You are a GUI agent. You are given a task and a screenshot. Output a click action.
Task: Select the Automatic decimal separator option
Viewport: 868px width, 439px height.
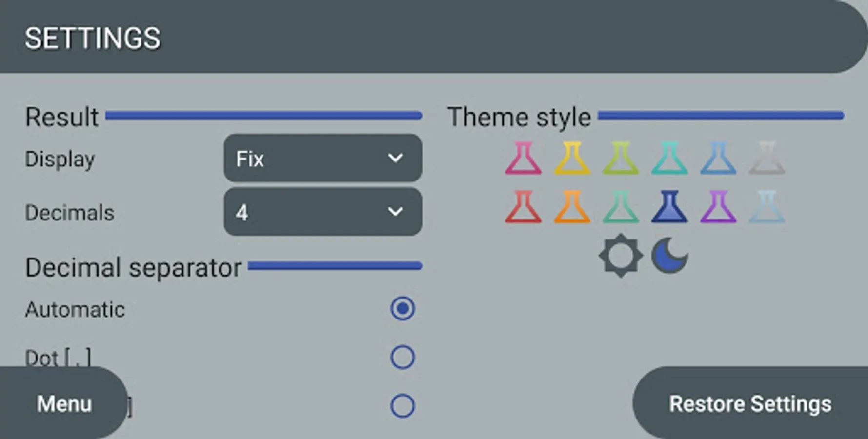pos(403,309)
